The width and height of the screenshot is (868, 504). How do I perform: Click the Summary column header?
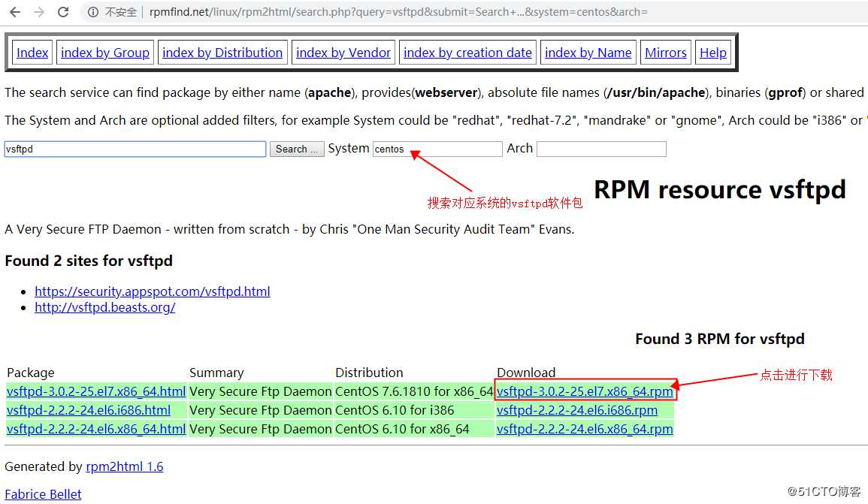pos(216,373)
